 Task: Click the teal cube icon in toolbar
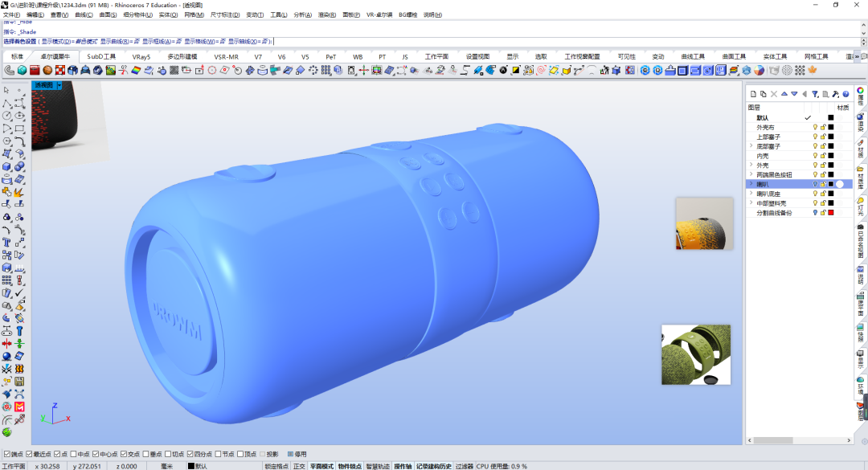[22, 71]
